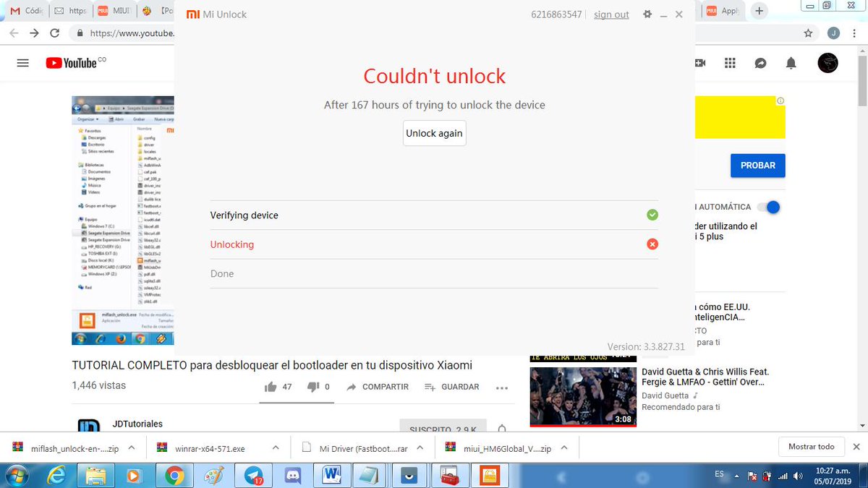Open the Windows Start menu
Image resolution: width=868 pixels, height=488 pixels.
[16, 476]
